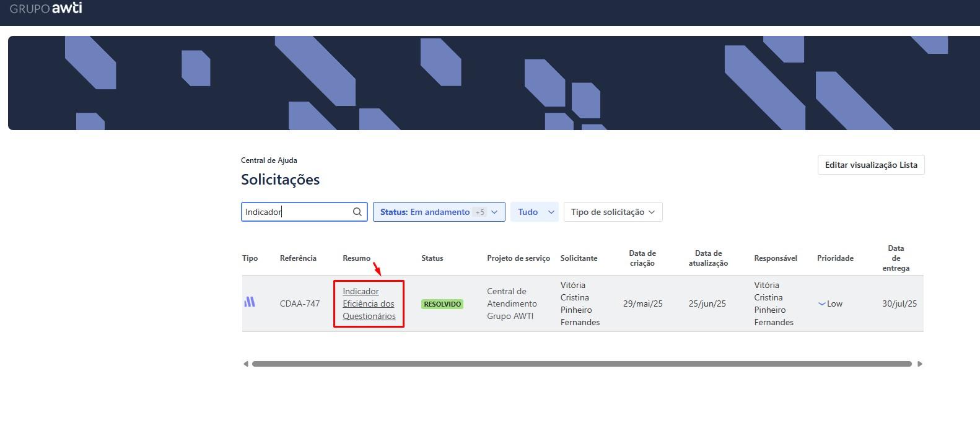The height and width of the screenshot is (428, 980).
Task: Click the Projeto de serviço column header
Action: pos(518,258)
